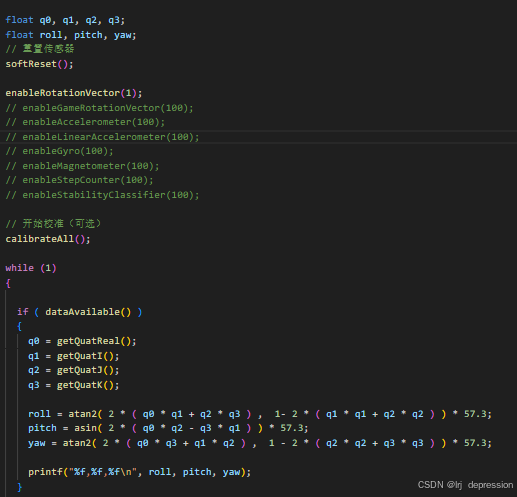The height and width of the screenshot is (497, 517).
Task: Click the calibrateAll(); call
Action: (x=48, y=239)
